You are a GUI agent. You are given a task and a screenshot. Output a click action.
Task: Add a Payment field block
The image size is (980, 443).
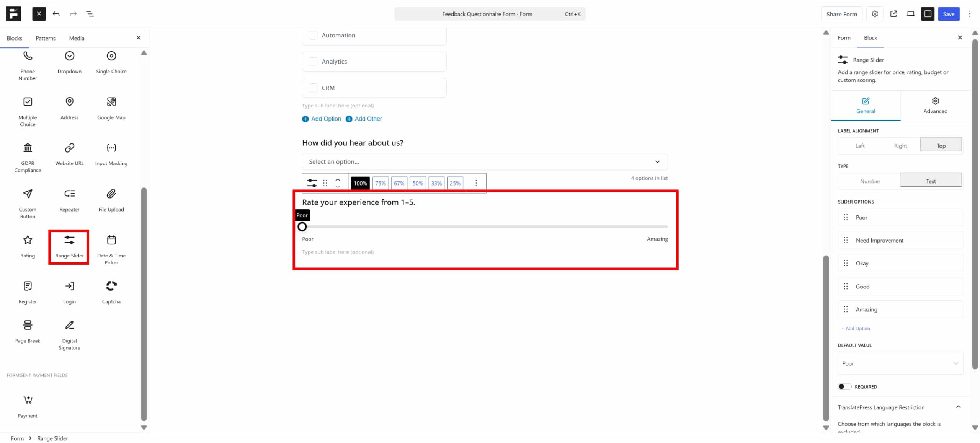point(28,407)
